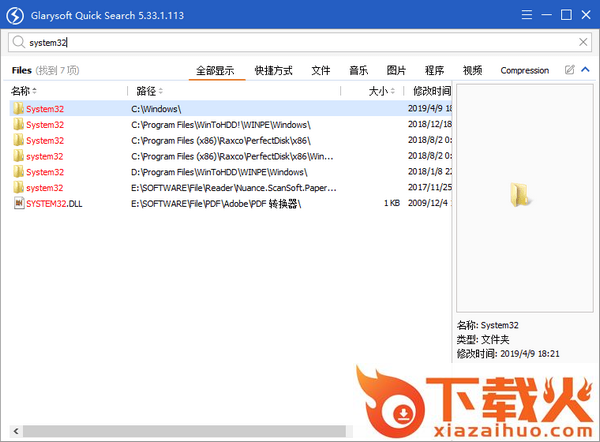Click folder icon of PerfectDisk\x86\Win... row
Image resolution: width=600 pixels, height=442 pixels.
click(18, 156)
